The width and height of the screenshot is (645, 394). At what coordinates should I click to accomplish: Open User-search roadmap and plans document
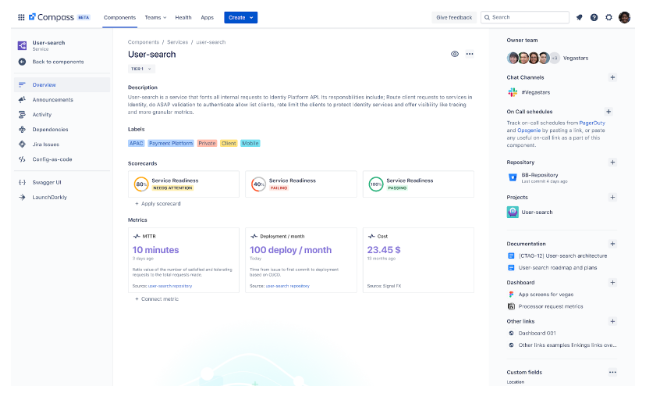tap(552, 268)
